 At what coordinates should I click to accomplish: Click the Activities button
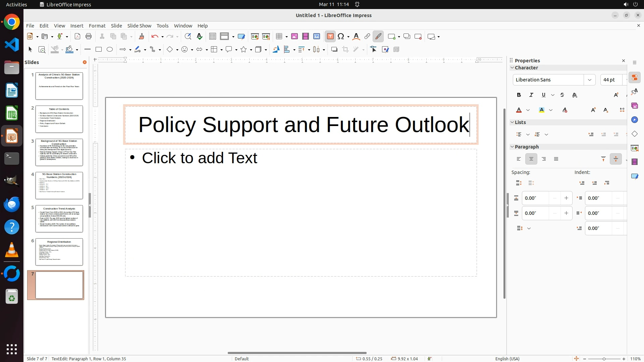click(x=16, y=4)
